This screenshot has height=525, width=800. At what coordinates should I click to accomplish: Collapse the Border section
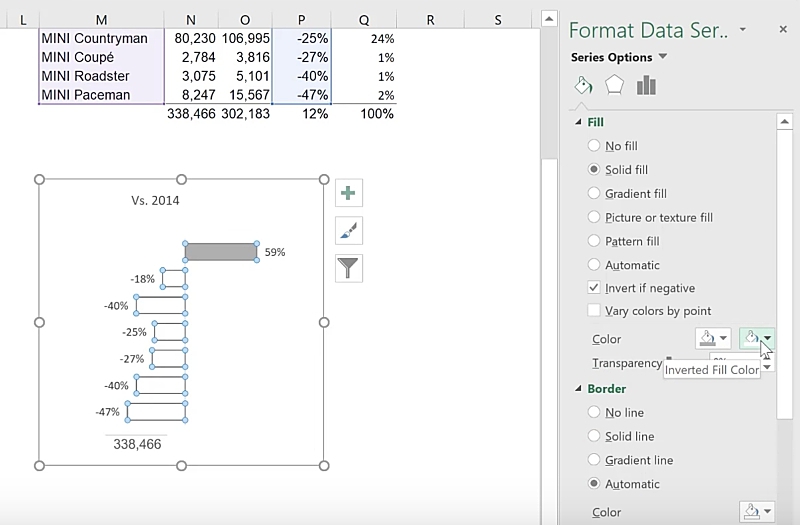coord(577,389)
